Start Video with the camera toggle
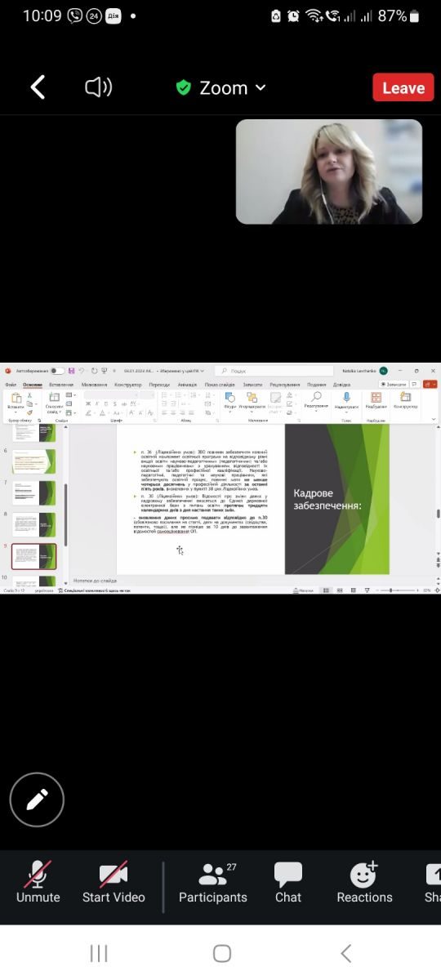This screenshot has height=980, width=441. pyautogui.click(x=114, y=883)
